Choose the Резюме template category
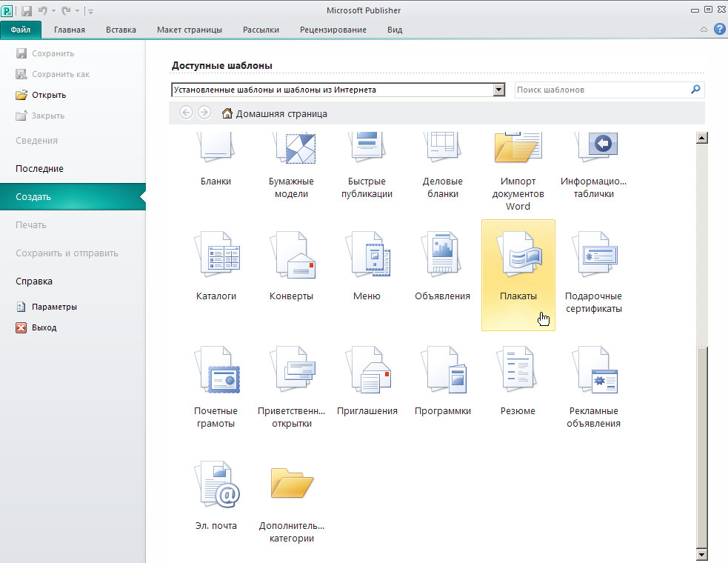 (518, 382)
